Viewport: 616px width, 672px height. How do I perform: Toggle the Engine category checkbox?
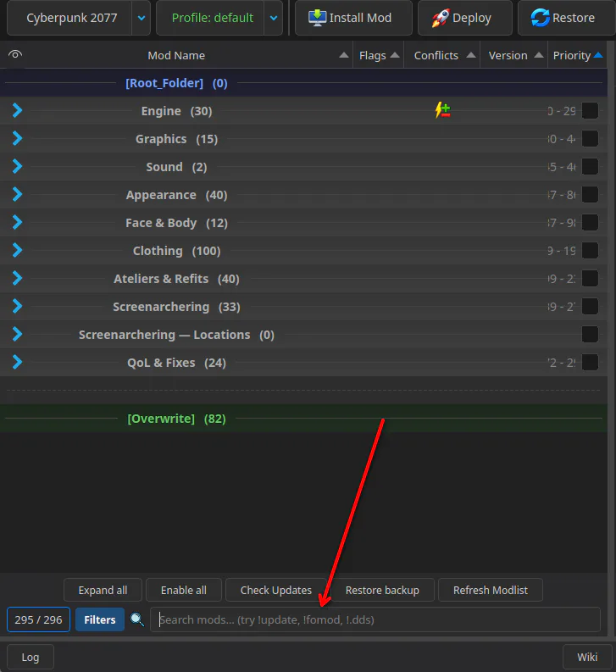pyautogui.click(x=590, y=110)
